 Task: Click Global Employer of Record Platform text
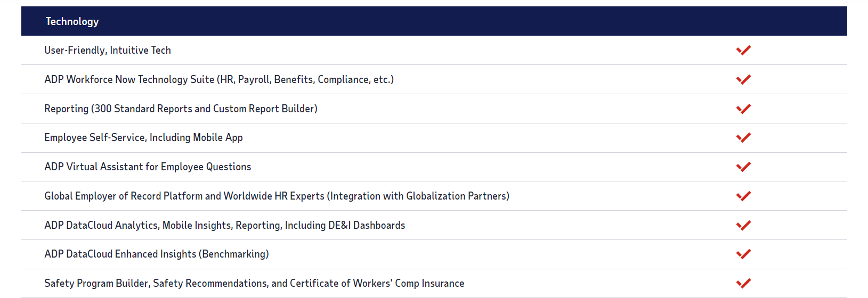(277, 196)
